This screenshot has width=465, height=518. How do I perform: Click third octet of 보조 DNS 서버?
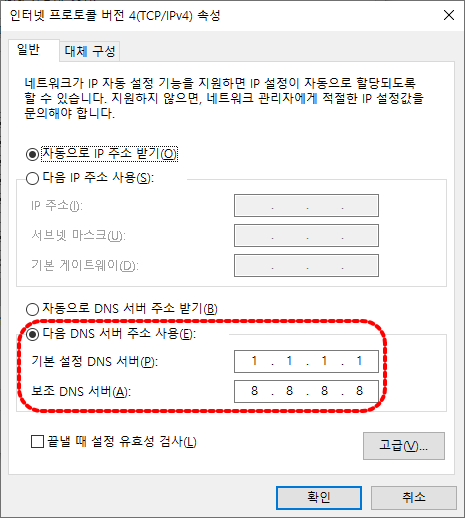click(x=324, y=391)
